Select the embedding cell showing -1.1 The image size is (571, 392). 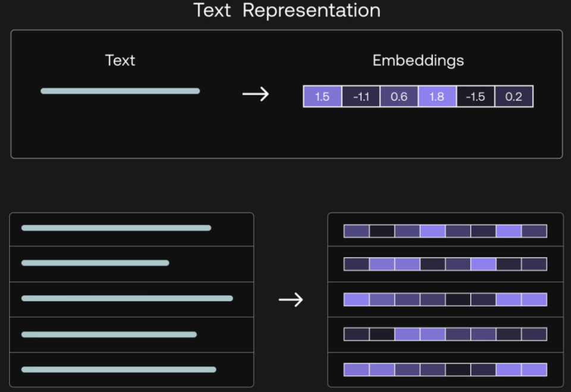pos(361,96)
